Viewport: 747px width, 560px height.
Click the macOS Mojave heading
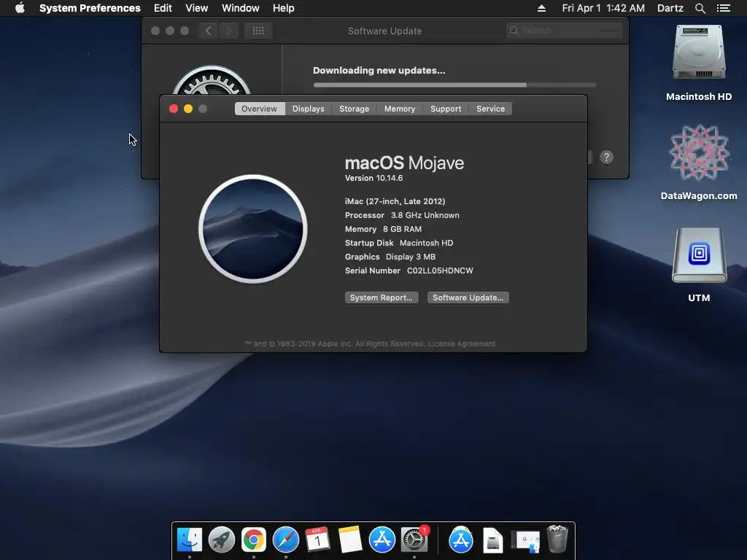(x=404, y=163)
